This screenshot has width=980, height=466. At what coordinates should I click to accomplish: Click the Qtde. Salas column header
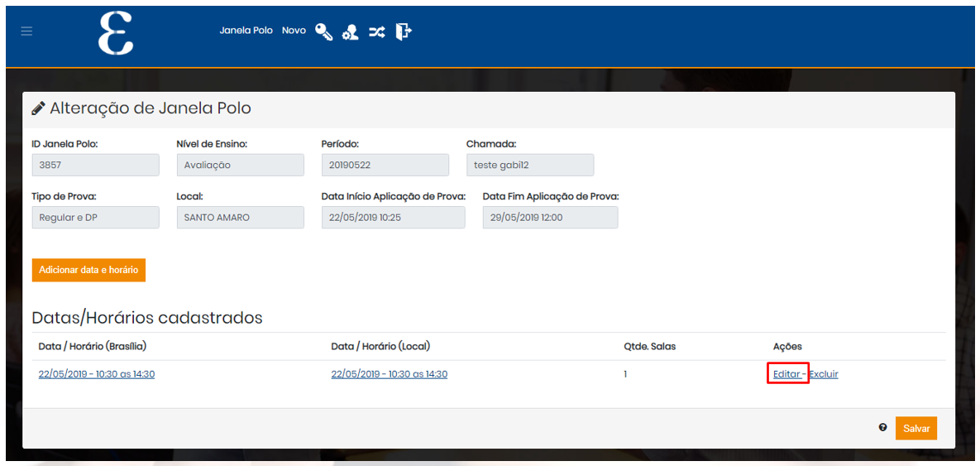click(649, 346)
